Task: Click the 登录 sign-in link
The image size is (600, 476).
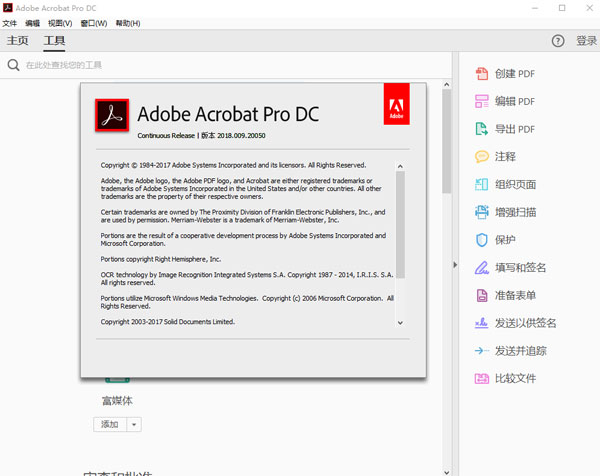Action: click(x=587, y=41)
